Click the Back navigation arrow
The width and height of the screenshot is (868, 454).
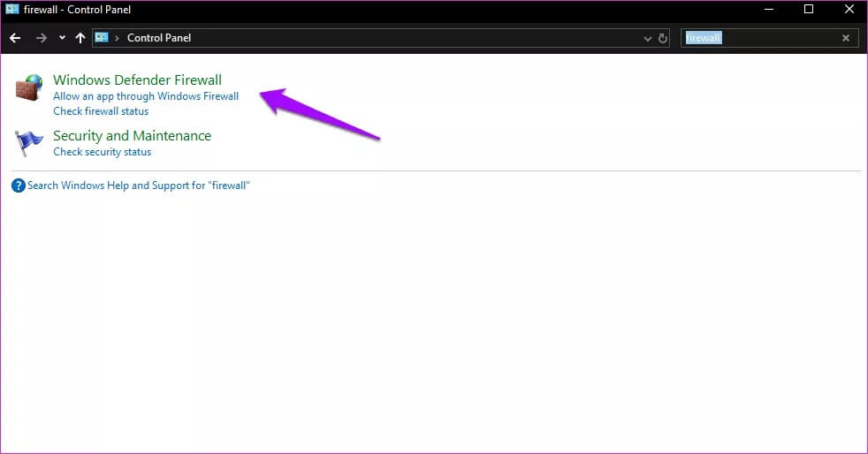15,38
